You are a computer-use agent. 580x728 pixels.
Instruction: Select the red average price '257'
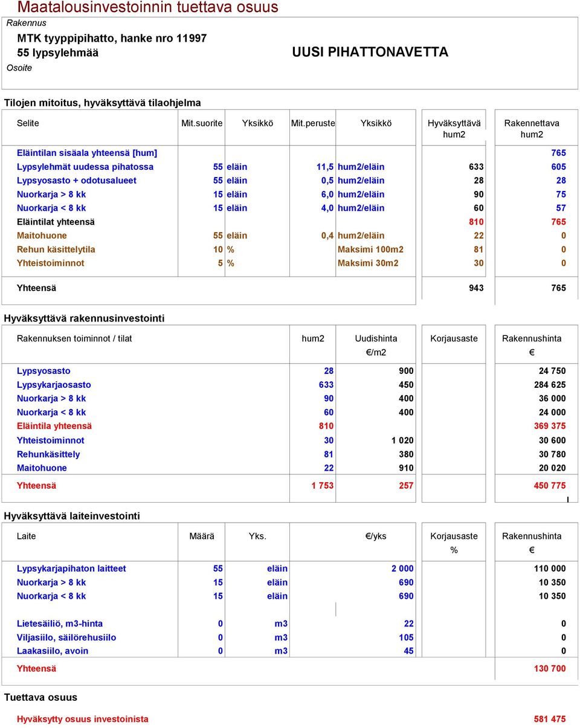click(x=406, y=486)
